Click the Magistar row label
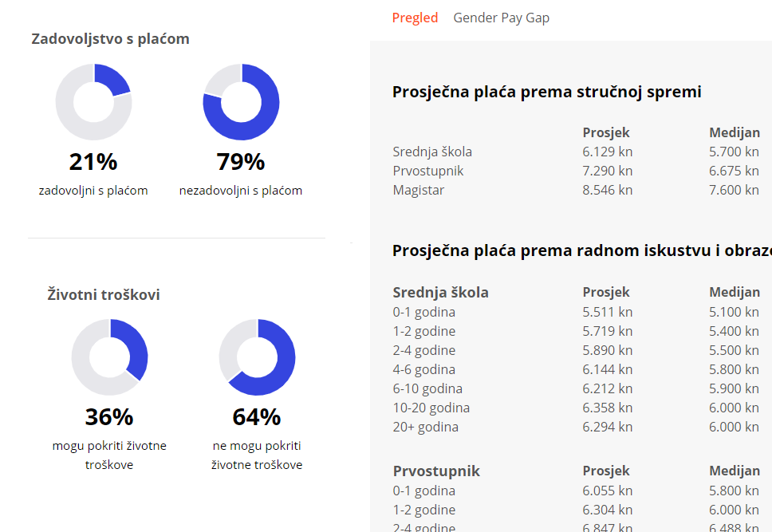Image resolution: width=772 pixels, height=532 pixels. click(419, 190)
